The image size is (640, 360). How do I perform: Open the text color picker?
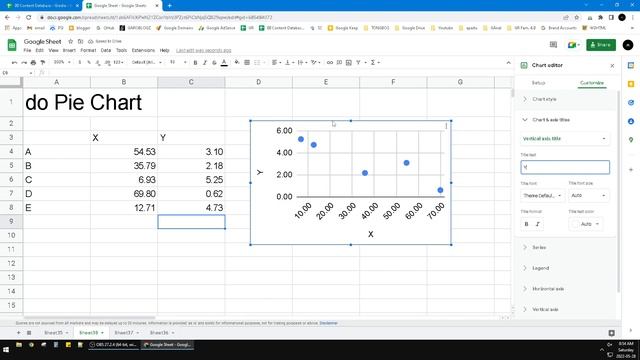tap(224, 62)
